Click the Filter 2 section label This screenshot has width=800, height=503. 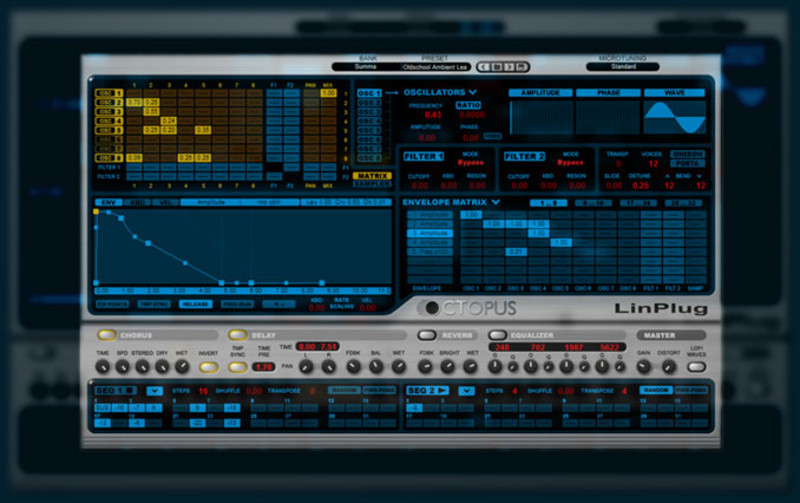(524, 157)
